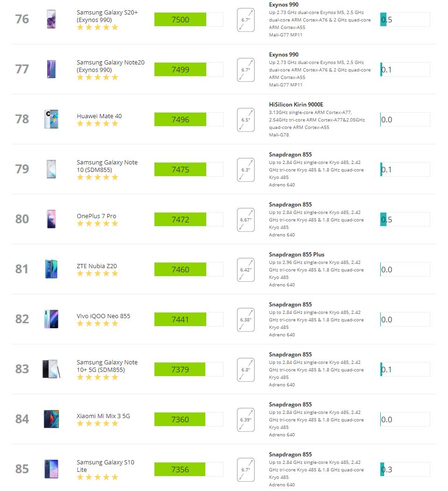Click the 6.39" screen size icon for Xiaomi Mi Mix 3 5G

[x=245, y=420]
